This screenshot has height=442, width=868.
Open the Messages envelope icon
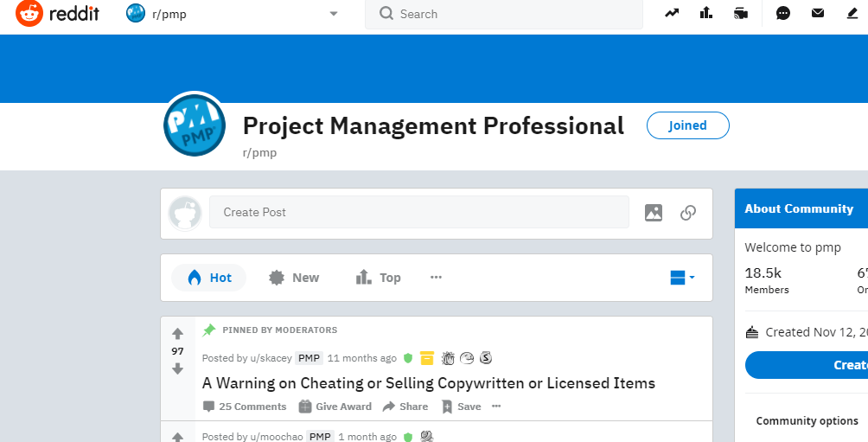tap(818, 13)
